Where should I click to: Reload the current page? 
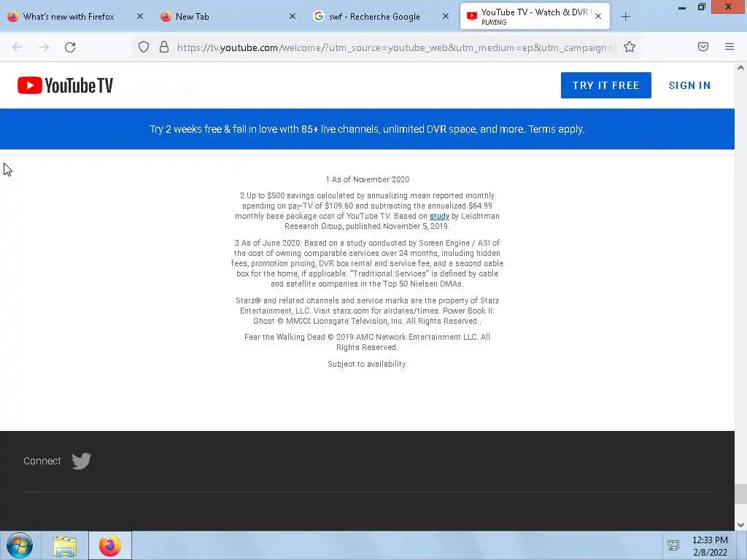pyautogui.click(x=70, y=47)
